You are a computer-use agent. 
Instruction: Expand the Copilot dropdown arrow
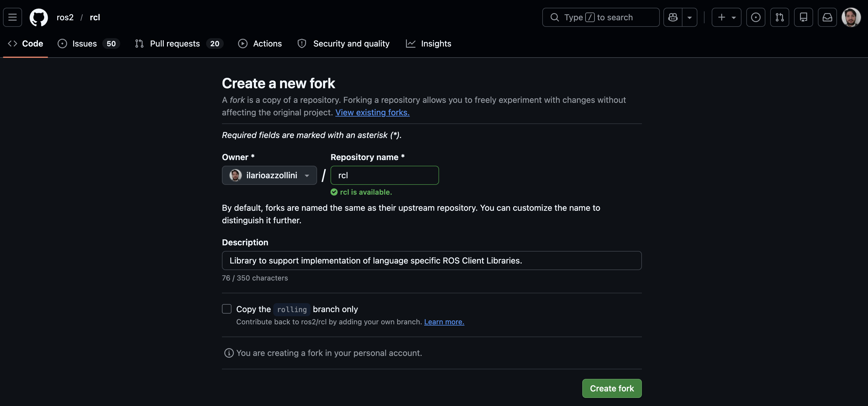689,17
